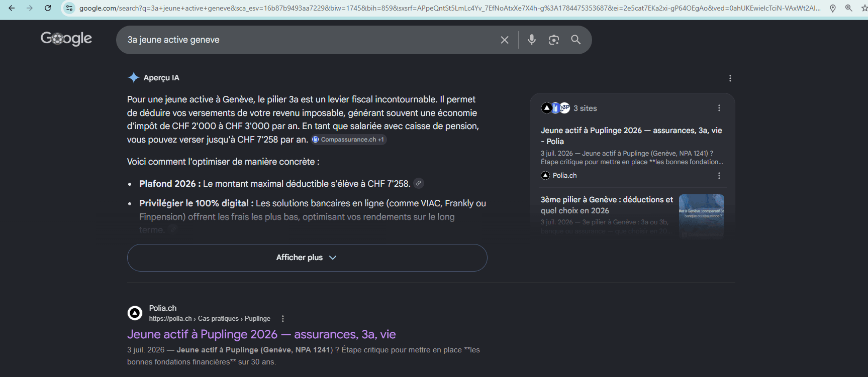Viewport: 868px width, 377px height.
Task: Click the Google logo
Action: click(x=66, y=39)
